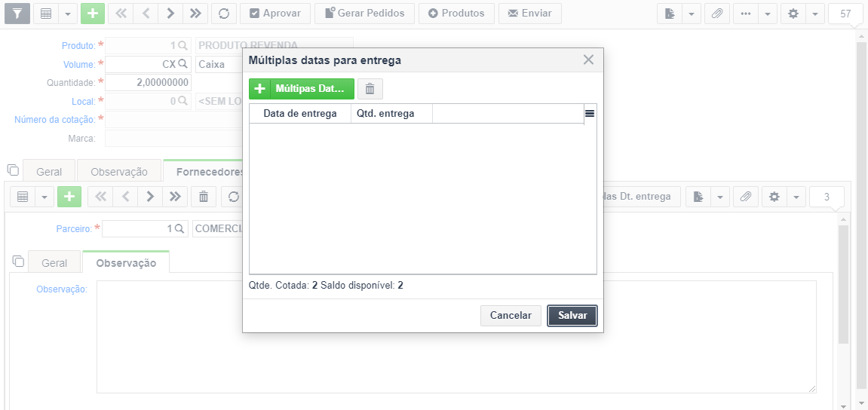Expand the grid view mode dropdown arrow
The height and width of the screenshot is (410, 868).
[x=68, y=14]
